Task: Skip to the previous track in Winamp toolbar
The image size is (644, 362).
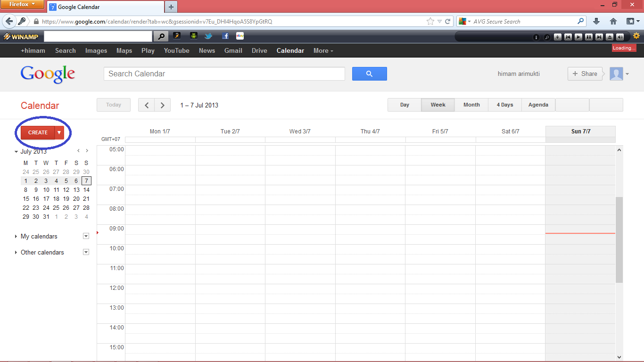Action: click(568, 37)
